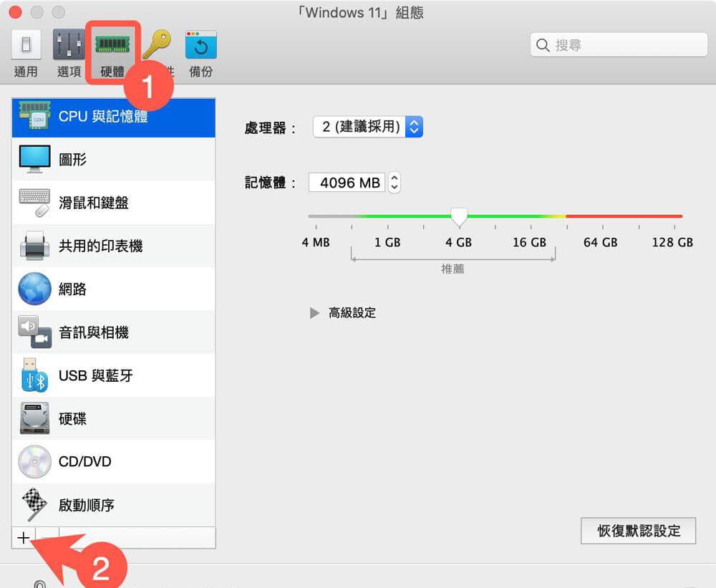This screenshot has width=716, height=588.
Task: Select 硬碟 (Hard Disk) item
Action: point(113,418)
